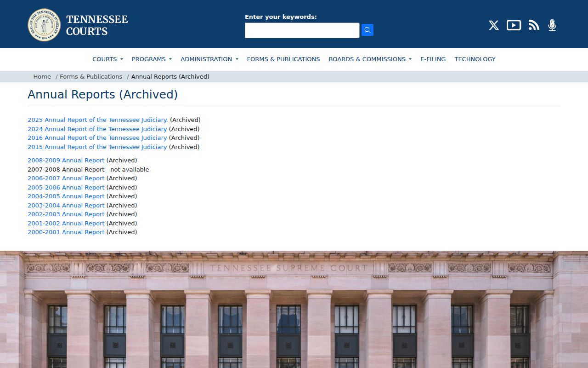This screenshot has height=368, width=588.
Task: Focus the keywords search field
Action: point(302,30)
